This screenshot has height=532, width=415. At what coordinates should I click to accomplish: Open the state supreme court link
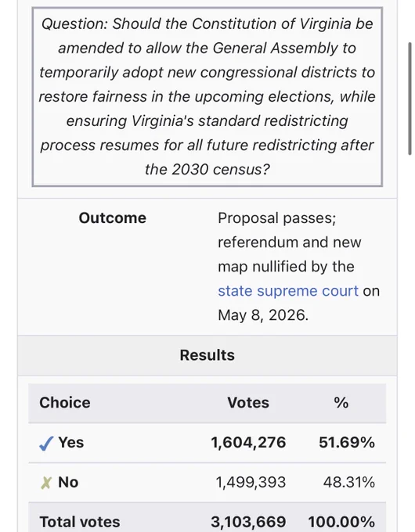[x=288, y=291]
